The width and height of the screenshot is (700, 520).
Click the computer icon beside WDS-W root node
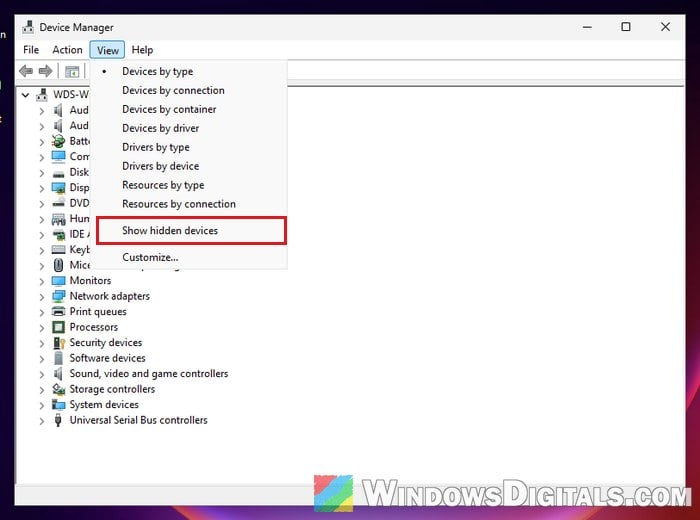pyautogui.click(x=42, y=95)
